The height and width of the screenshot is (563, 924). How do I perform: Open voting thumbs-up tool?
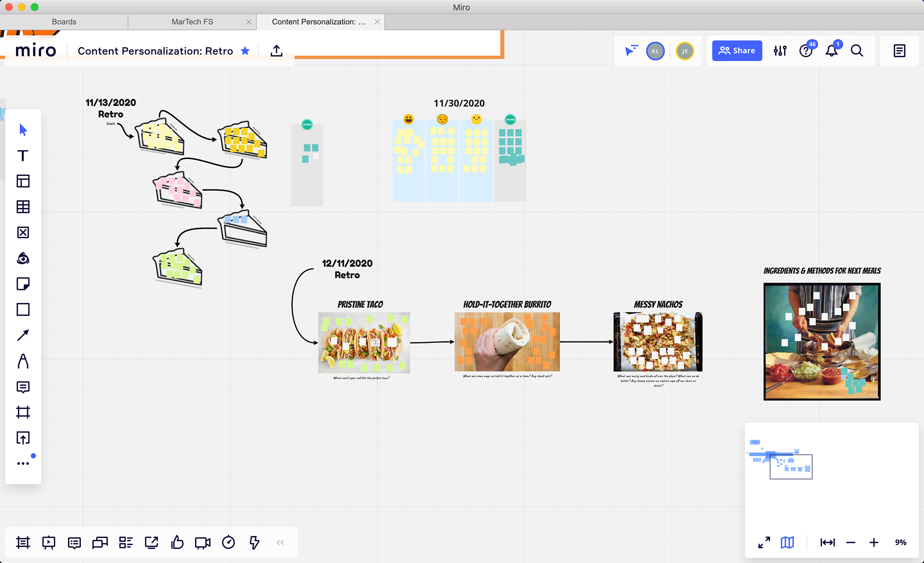click(x=177, y=543)
